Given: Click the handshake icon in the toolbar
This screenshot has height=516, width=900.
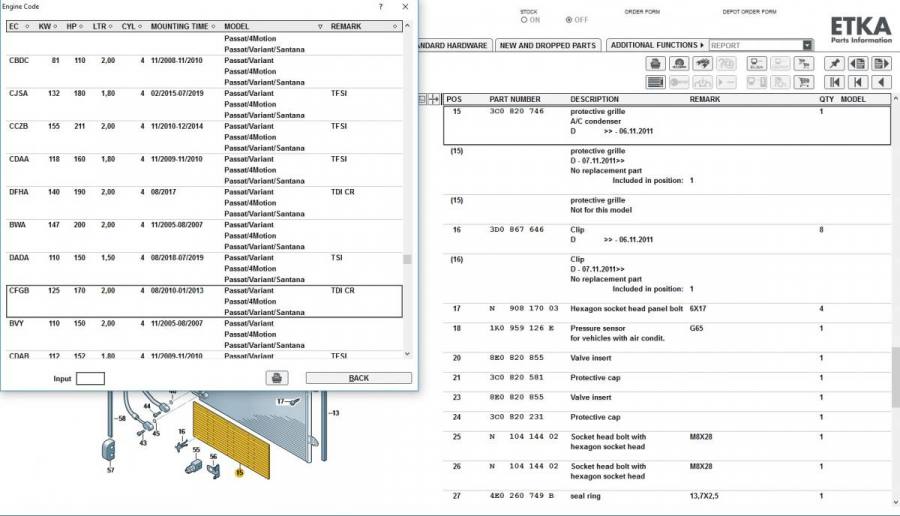Looking at the screenshot, I should tap(703, 64).
